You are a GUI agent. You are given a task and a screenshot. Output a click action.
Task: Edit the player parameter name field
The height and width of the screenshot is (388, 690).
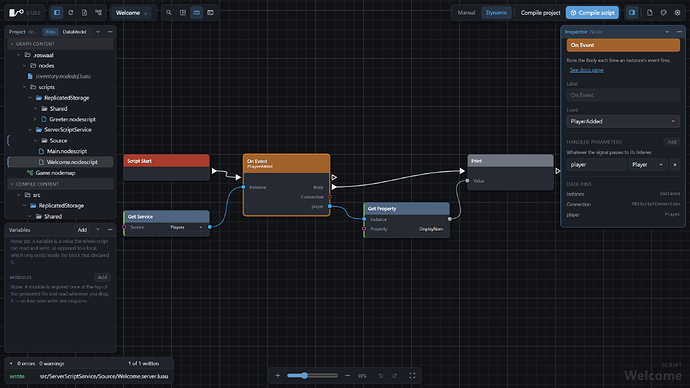(596, 165)
